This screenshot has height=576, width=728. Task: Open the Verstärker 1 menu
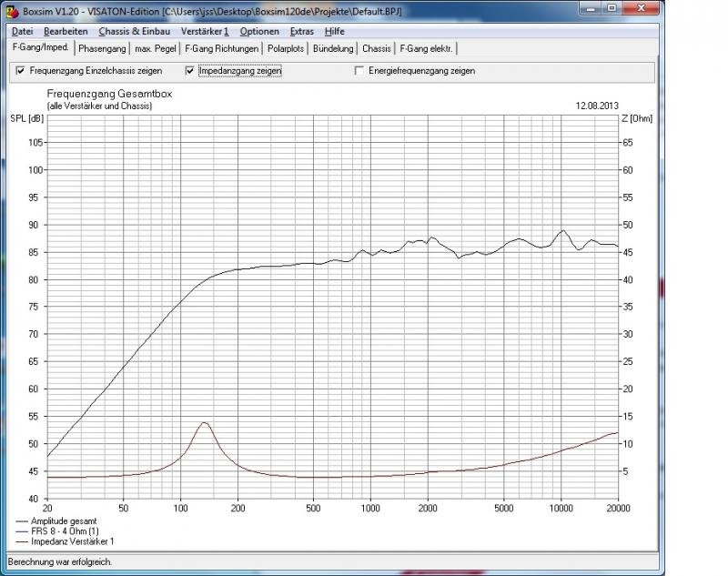click(x=205, y=31)
